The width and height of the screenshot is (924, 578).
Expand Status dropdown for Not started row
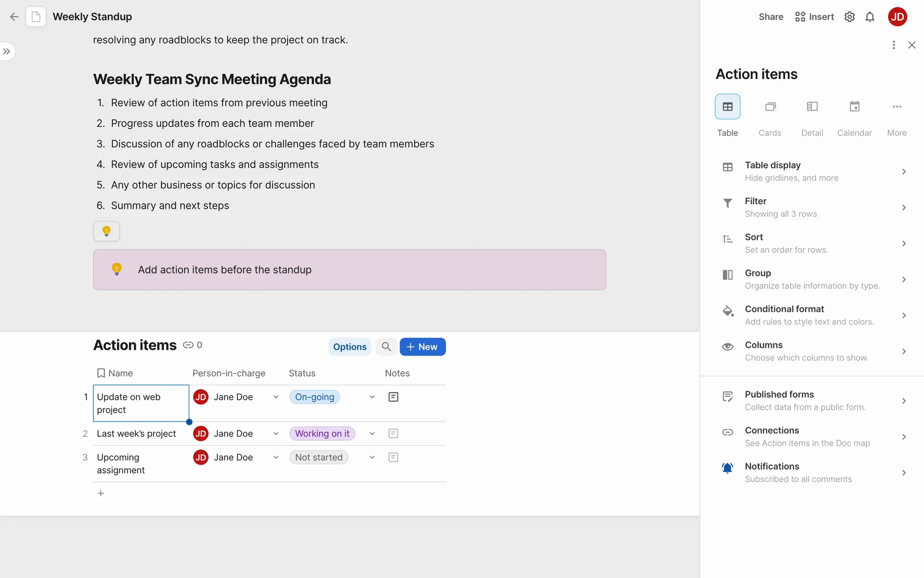(372, 457)
